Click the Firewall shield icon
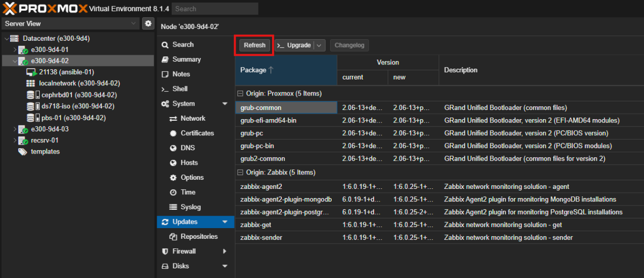The height and width of the screenshot is (278, 644). (165, 251)
